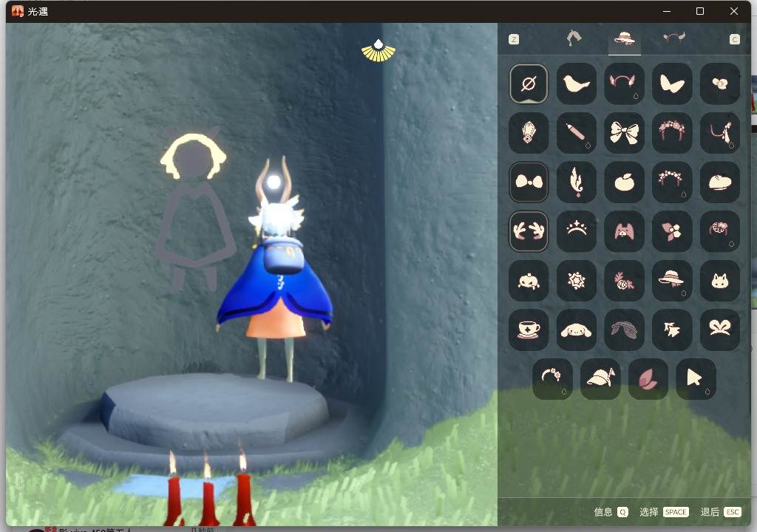Choose the pink petal accessory
Image resolution: width=757 pixels, height=532 pixels.
coord(648,379)
